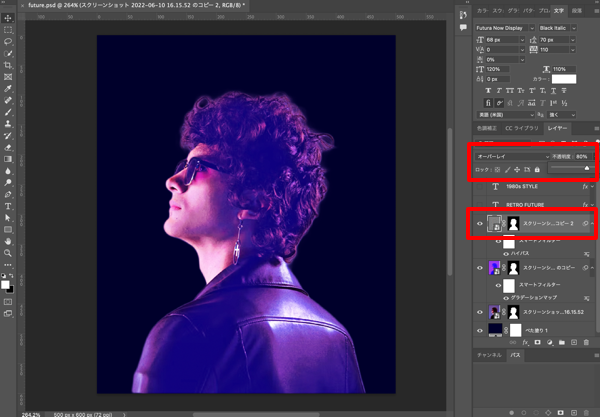Select the Brush tool
Image resolution: width=600 pixels, height=417 pixels.
coord(8,112)
